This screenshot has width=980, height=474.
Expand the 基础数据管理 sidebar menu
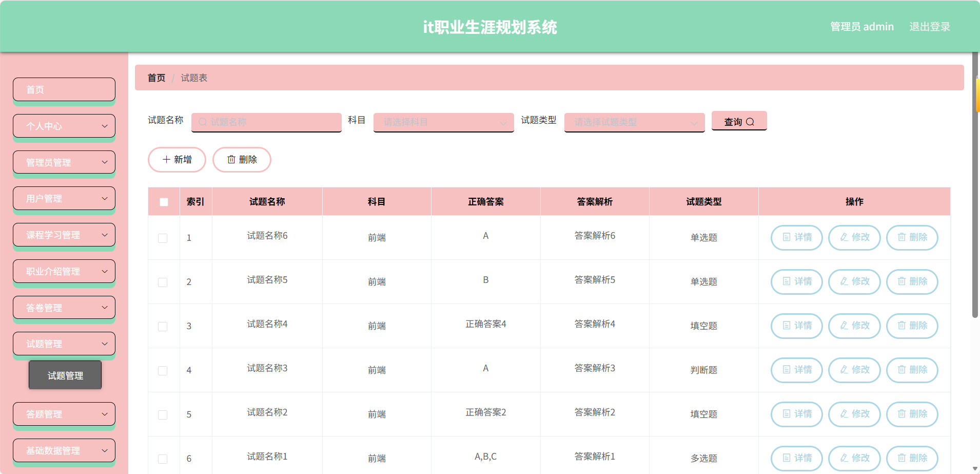64,450
